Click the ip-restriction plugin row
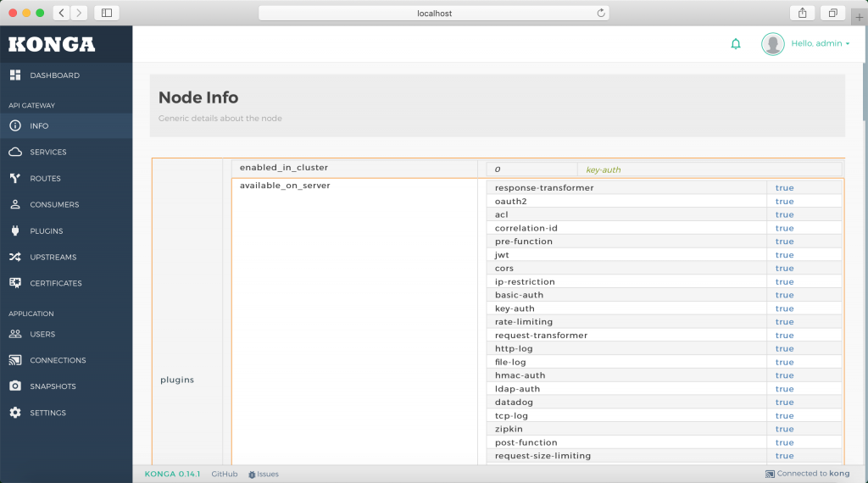Image resolution: width=868 pixels, height=483 pixels. (665, 281)
